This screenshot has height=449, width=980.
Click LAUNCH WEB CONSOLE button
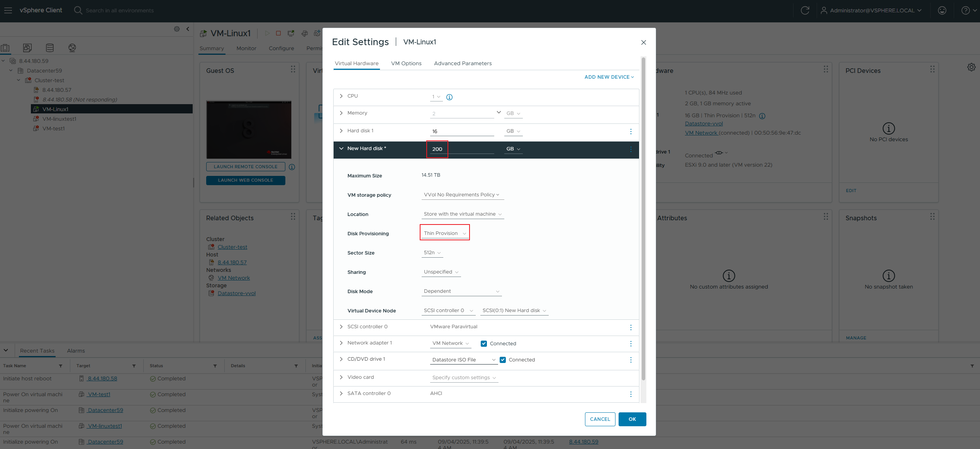click(246, 181)
